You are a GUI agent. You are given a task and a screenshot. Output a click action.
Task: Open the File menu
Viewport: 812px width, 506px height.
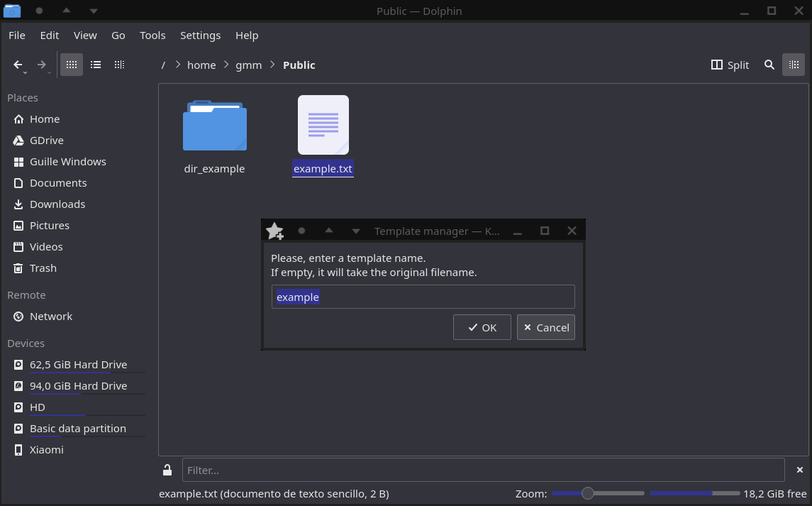click(x=16, y=35)
